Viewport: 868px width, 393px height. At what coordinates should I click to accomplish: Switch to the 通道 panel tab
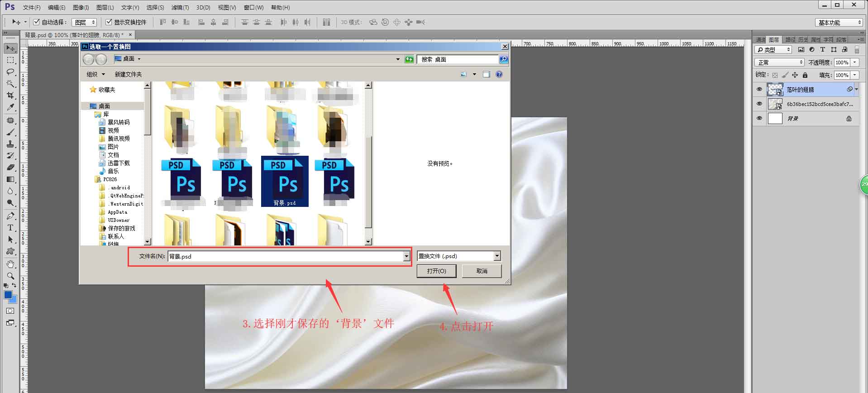(x=761, y=40)
